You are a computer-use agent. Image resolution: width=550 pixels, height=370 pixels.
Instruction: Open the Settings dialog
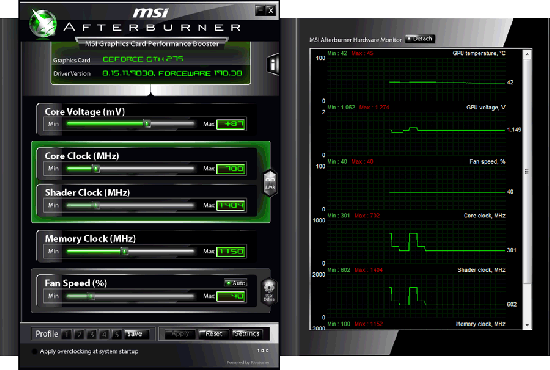click(x=247, y=334)
